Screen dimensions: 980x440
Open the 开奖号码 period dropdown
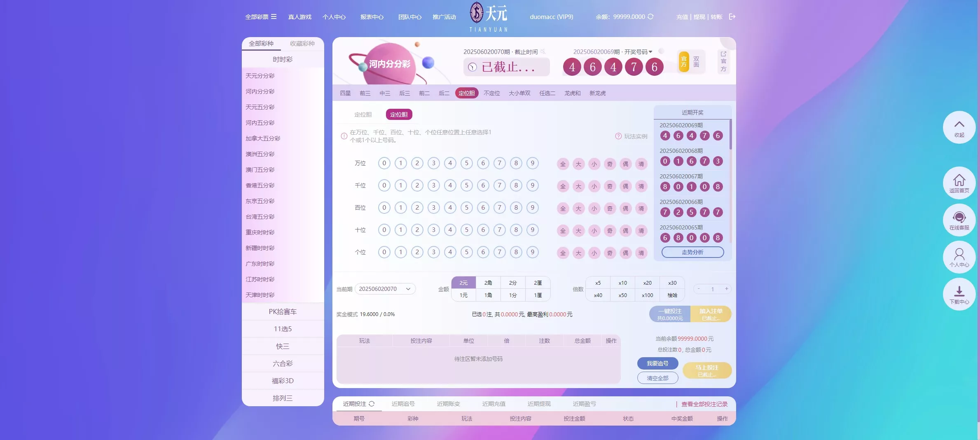pos(650,51)
